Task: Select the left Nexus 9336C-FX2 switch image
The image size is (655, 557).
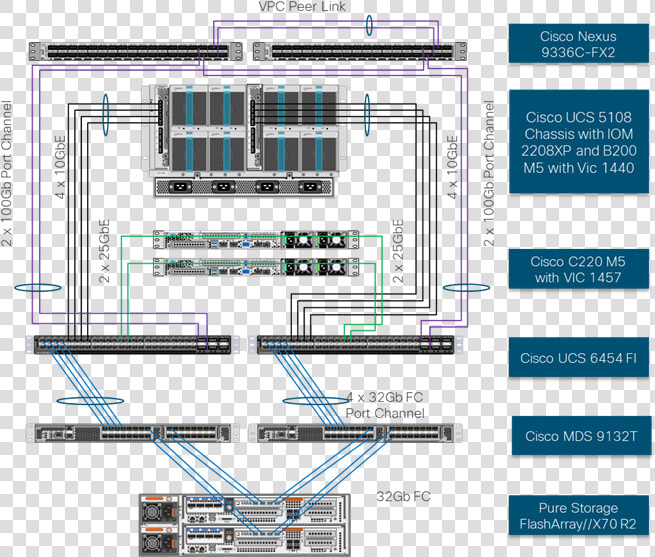Action: tap(136, 52)
